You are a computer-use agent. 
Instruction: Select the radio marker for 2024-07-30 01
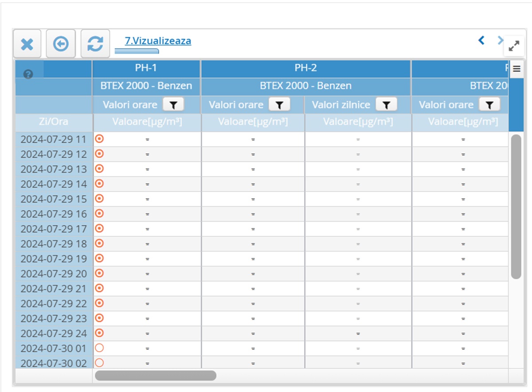pos(100,348)
